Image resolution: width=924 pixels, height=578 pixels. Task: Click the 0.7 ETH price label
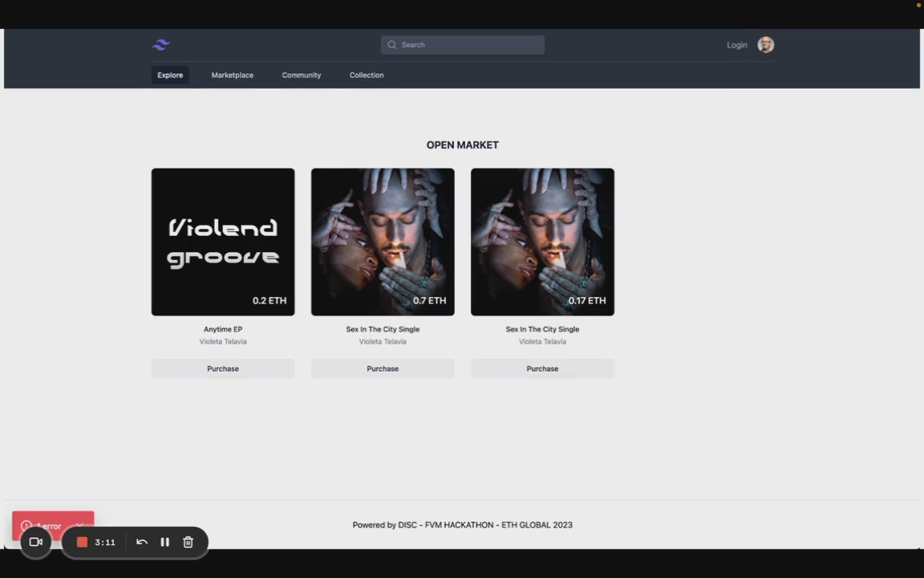click(429, 300)
